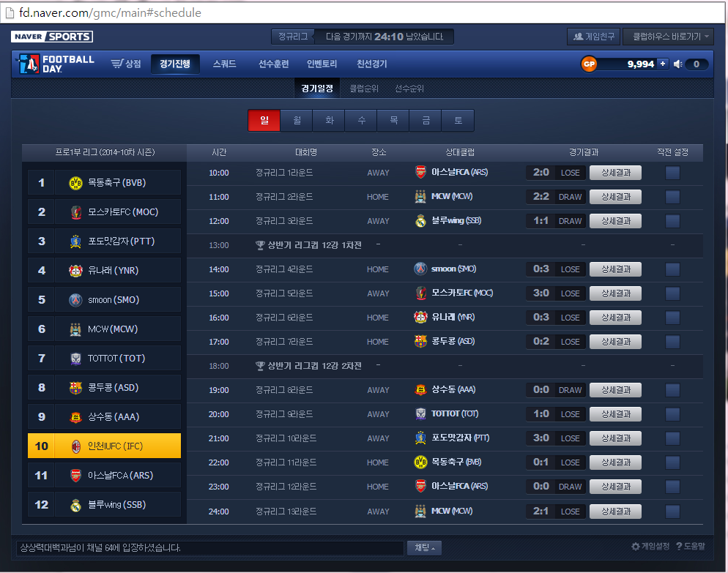Switch to 클럽순위 sub-tab
Image resolution: width=728 pixels, height=573 pixels.
364,88
